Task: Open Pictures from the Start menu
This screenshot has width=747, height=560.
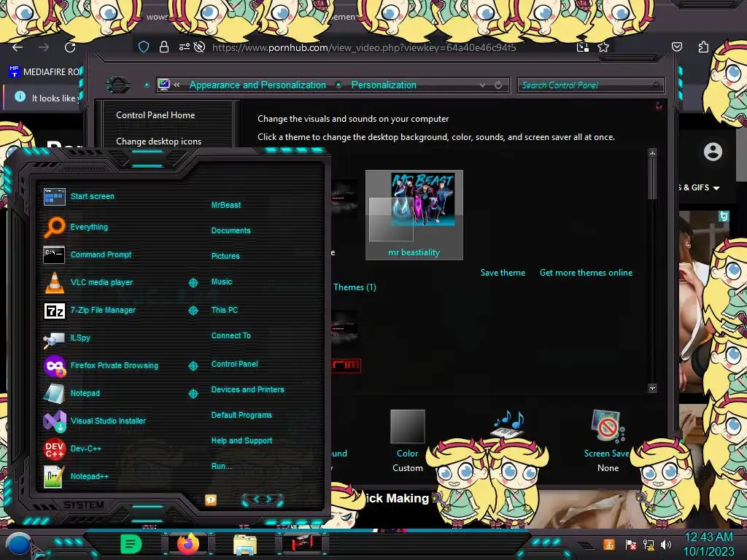Action: tap(225, 256)
